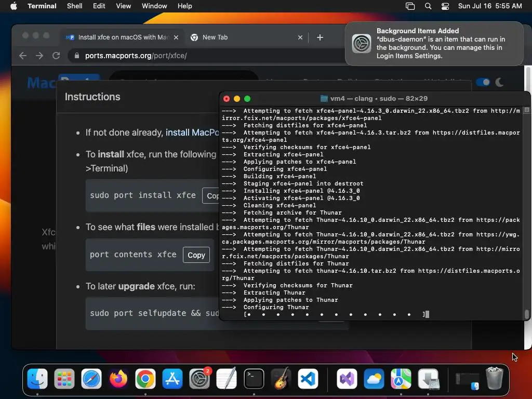Click the date and time in menu bar

click(x=490, y=6)
